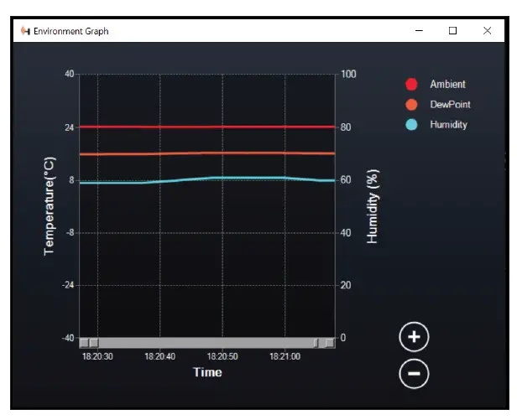Click the Humidity legend label
Screen dimensions: 517x420
(448, 125)
